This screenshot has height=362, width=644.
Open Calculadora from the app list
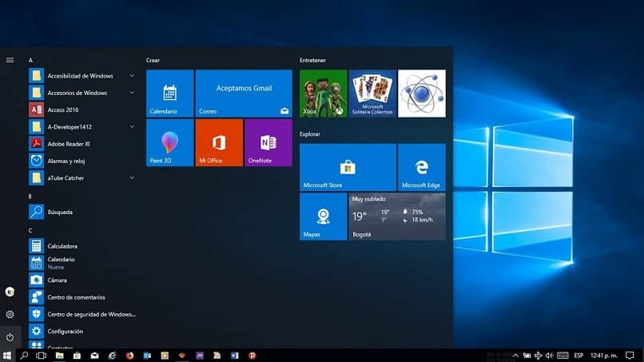[82, 245]
